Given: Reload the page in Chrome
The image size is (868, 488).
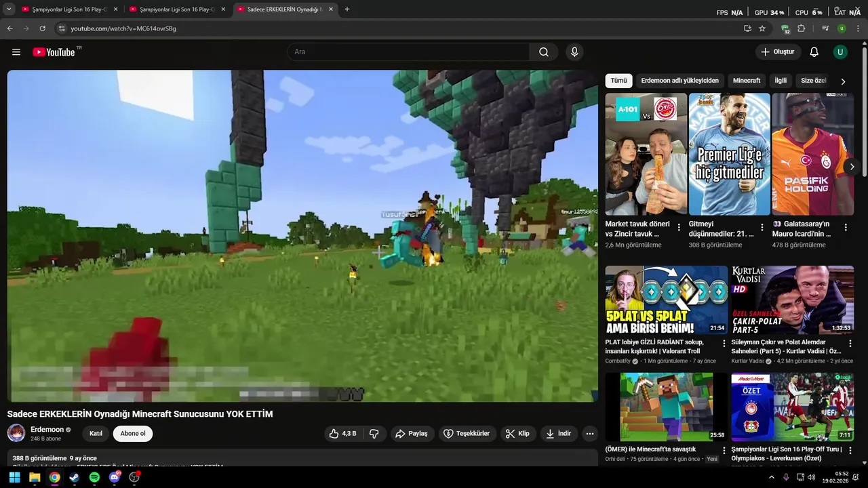Looking at the screenshot, I should [x=43, y=28].
